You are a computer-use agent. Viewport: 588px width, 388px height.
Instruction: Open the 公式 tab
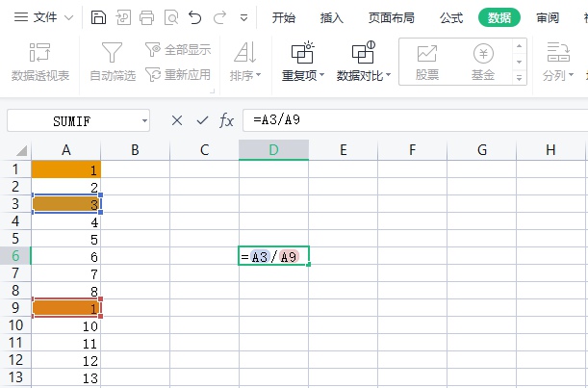pos(451,17)
